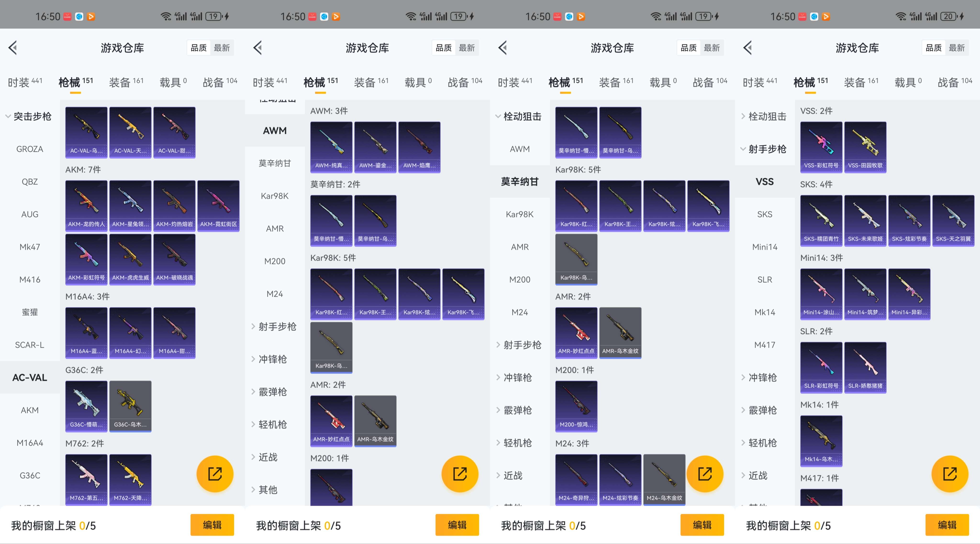Select the AKM-龙的传人 skin icon
Viewport: 980px width, 544px height.
point(86,206)
